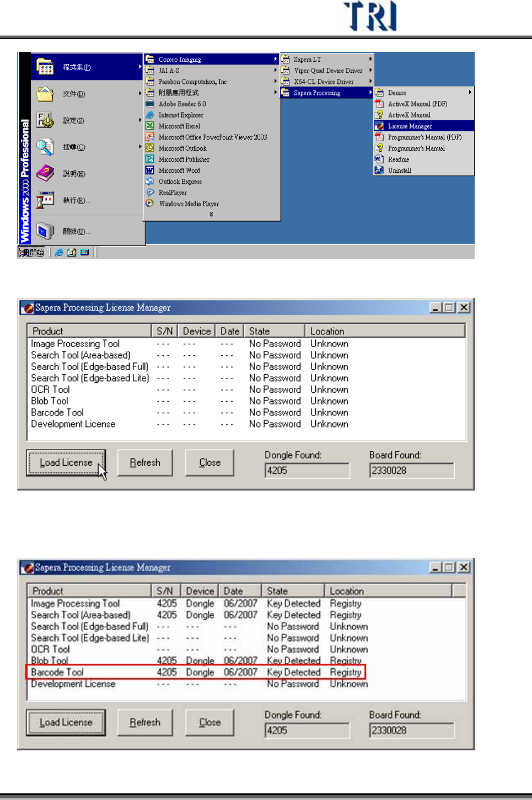Viewport: 532px width, 800px height.
Task: Click Load License in the lower License Manager
Action: (x=66, y=722)
